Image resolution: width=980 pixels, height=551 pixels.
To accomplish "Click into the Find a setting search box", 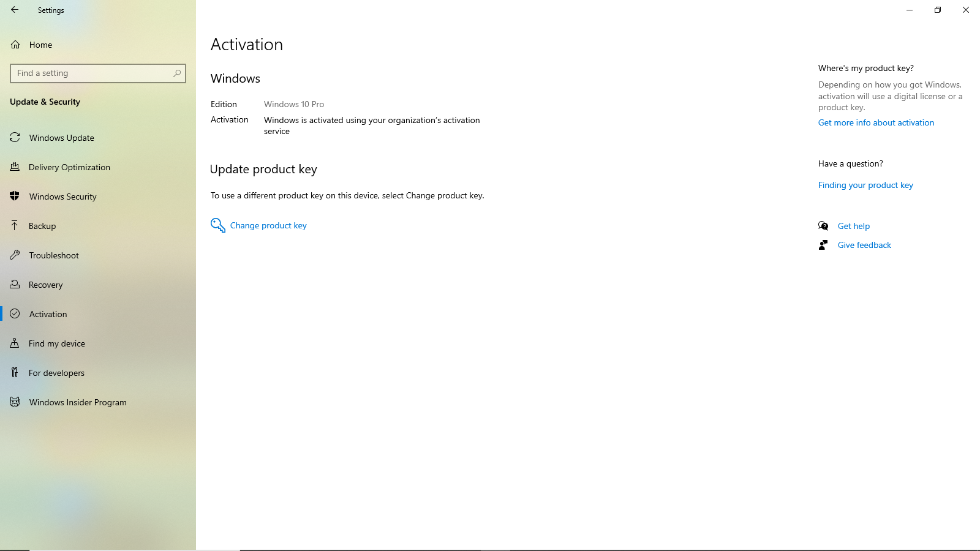I will (98, 73).
